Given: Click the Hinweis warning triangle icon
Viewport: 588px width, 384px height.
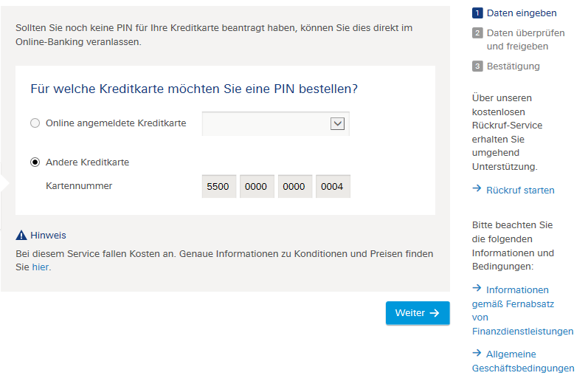Looking at the screenshot, I should 21,236.
